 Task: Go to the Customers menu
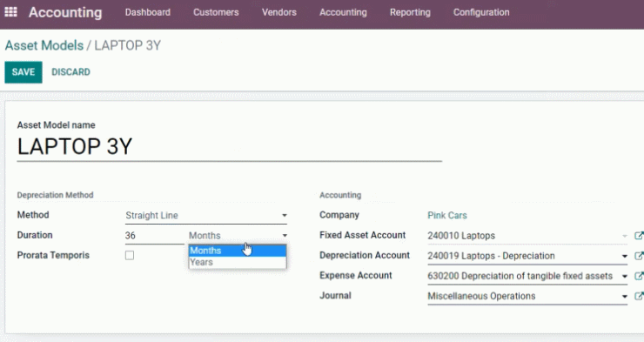[216, 12]
